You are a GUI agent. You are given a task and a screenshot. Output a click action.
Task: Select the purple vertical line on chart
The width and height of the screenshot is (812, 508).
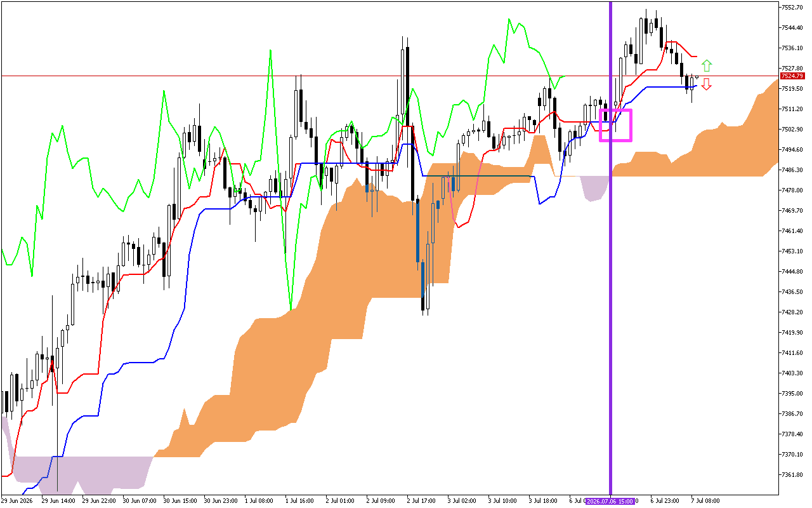coord(610,248)
